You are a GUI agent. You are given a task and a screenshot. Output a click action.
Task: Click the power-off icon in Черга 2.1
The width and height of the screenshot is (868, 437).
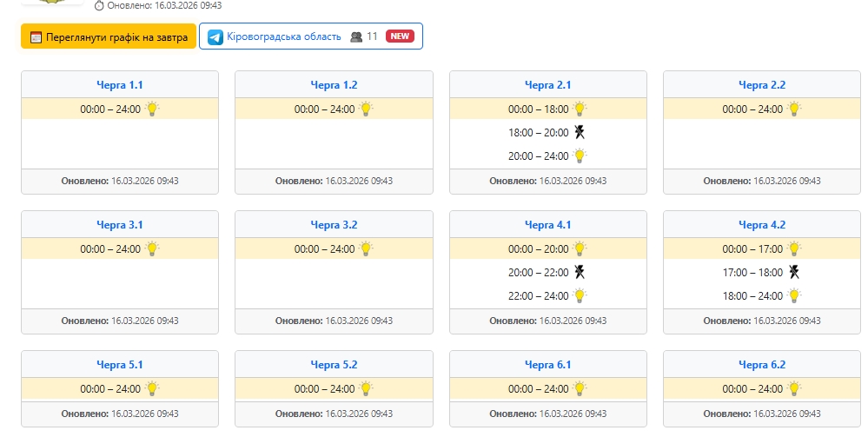(x=580, y=132)
